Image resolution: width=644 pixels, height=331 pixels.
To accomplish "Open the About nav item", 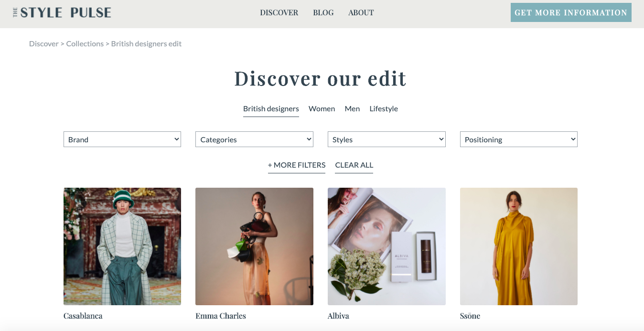I will [x=361, y=12].
